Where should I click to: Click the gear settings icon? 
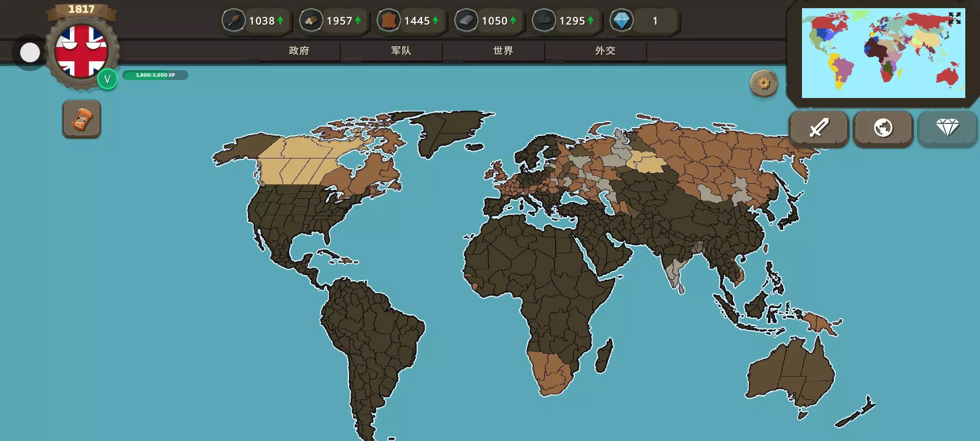click(764, 84)
